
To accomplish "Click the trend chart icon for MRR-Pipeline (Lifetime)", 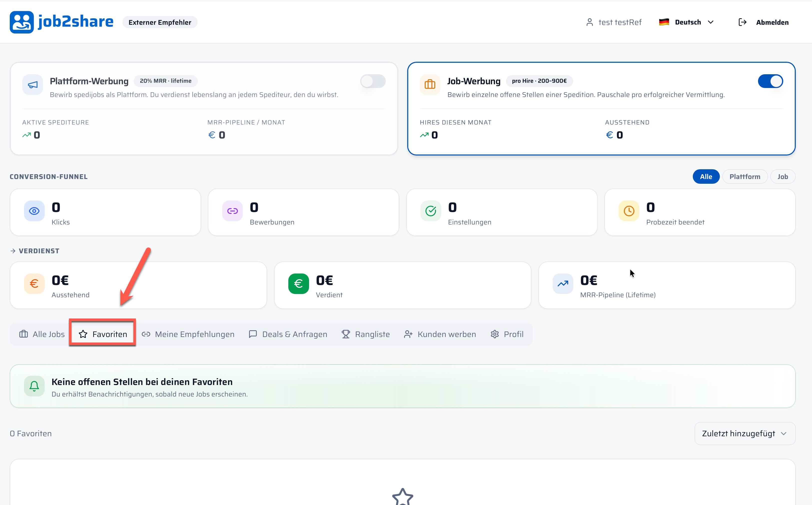I will [x=563, y=283].
